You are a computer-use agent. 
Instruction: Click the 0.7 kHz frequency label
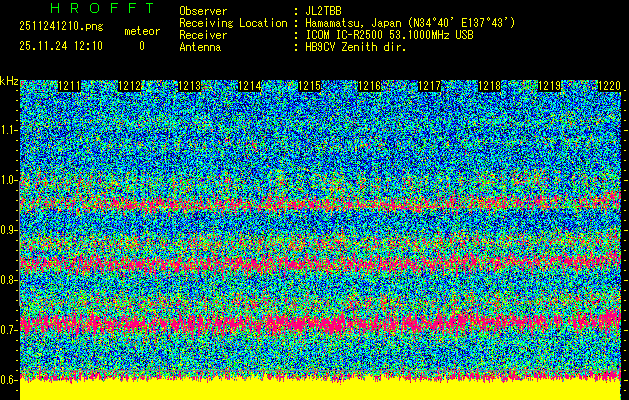9,330
